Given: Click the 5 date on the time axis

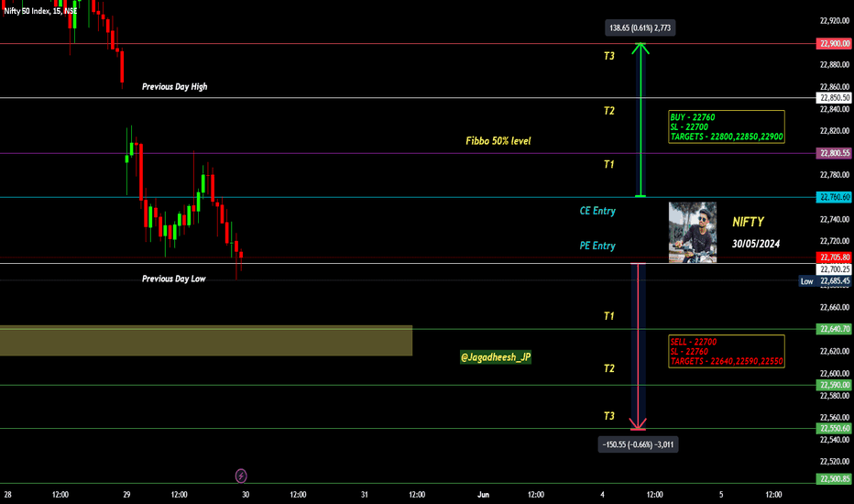Looking at the screenshot, I should (x=721, y=495).
